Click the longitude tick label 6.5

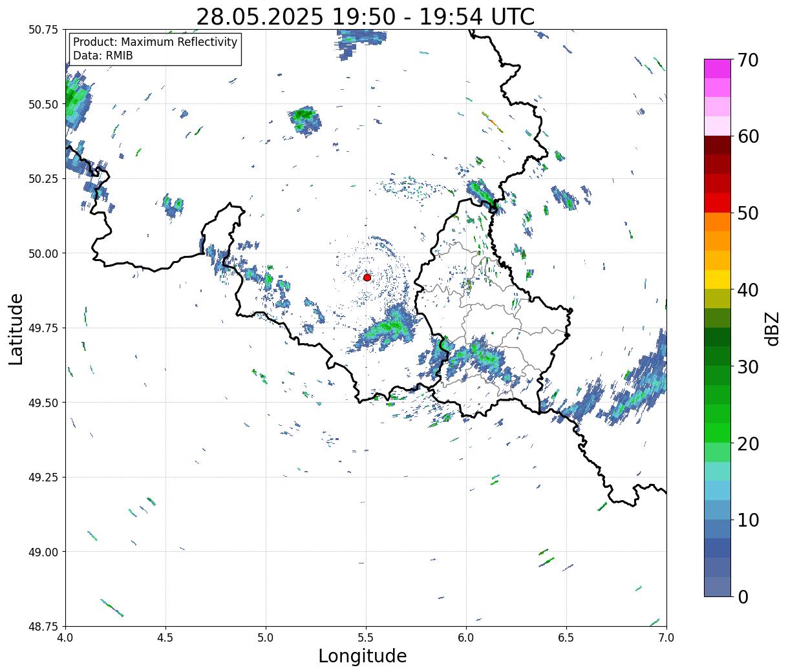pos(566,638)
